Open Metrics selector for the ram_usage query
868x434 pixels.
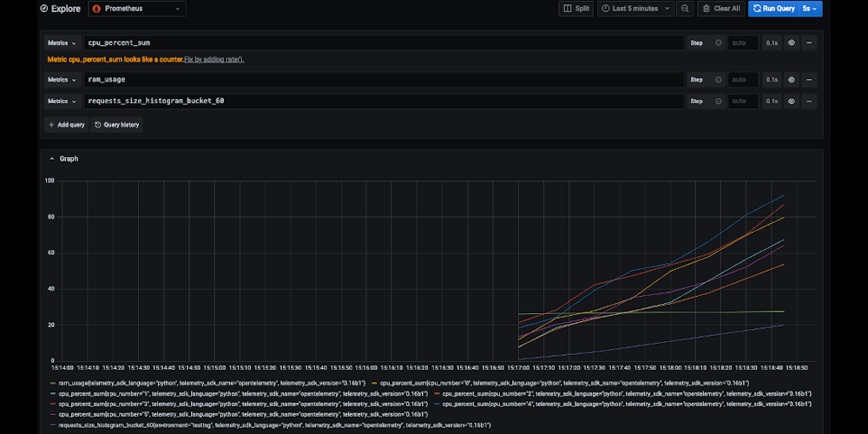click(62, 80)
